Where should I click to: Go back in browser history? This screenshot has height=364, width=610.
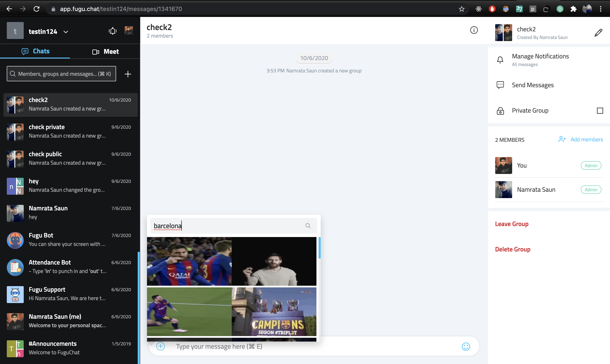coord(9,9)
